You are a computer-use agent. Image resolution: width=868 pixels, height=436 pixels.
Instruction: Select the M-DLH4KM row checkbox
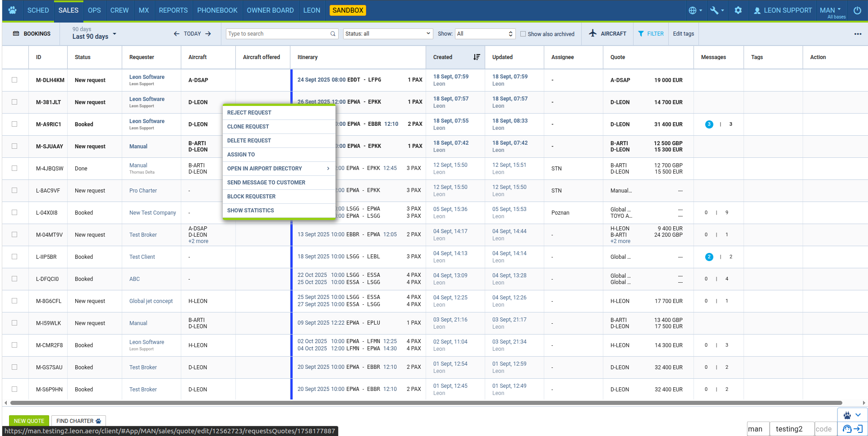[x=14, y=80]
